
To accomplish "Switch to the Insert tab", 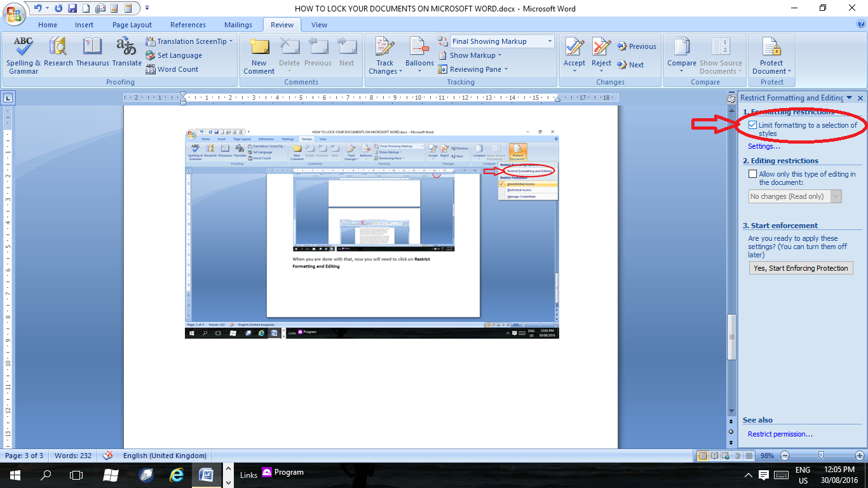I will click(84, 25).
